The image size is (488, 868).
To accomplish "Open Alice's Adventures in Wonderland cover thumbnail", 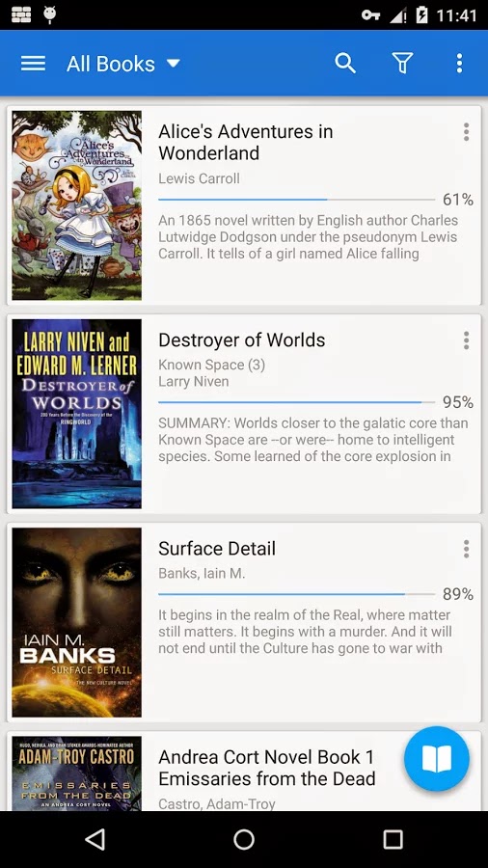I will click(x=77, y=205).
